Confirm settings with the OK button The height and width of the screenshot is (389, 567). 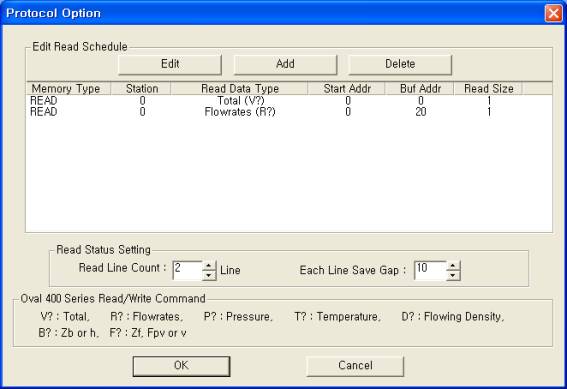(181, 366)
